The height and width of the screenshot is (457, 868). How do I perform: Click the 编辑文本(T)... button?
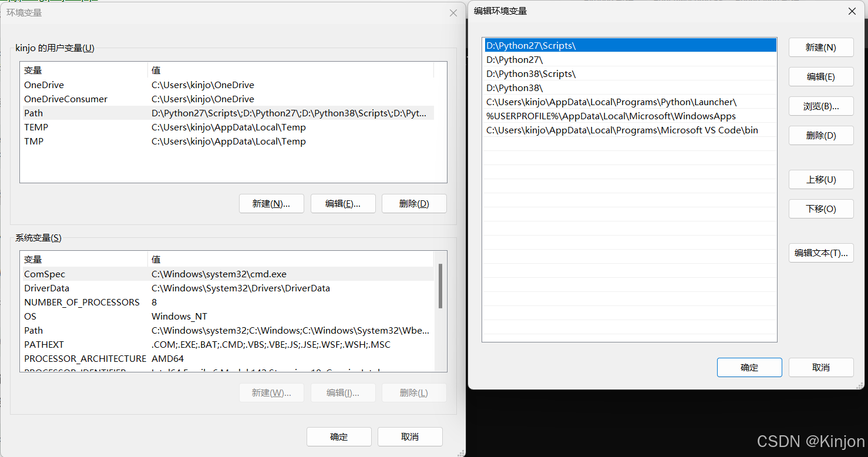click(x=821, y=253)
